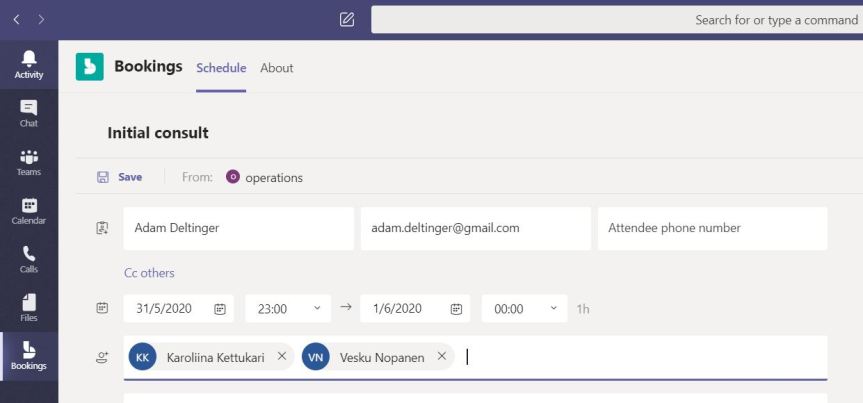Click the forward navigation arrow

coord(42,19)
